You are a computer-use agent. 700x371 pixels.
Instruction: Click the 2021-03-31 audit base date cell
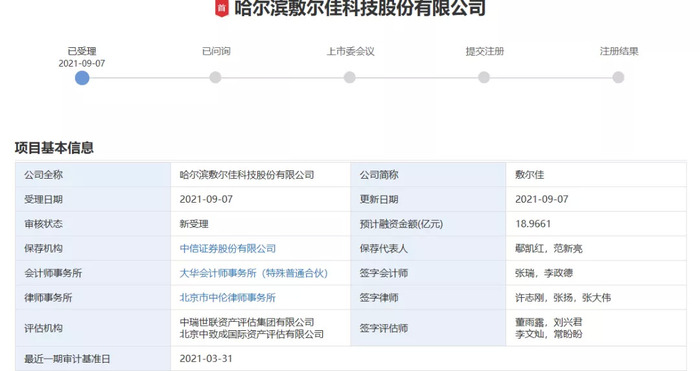[x=429, y=359]
